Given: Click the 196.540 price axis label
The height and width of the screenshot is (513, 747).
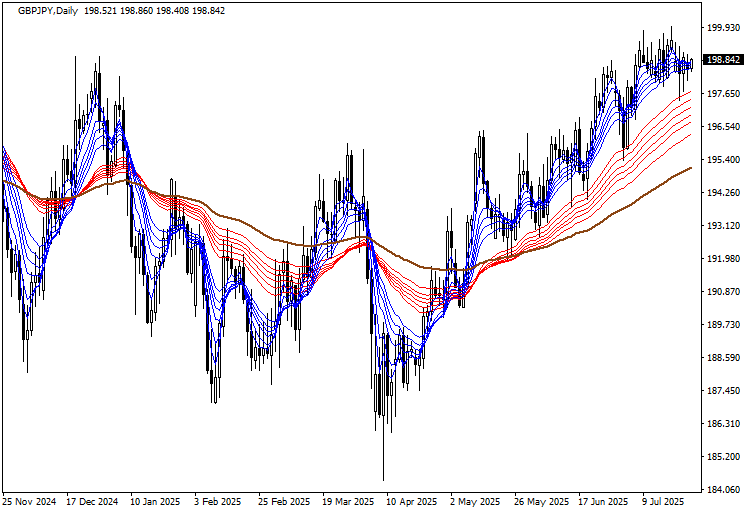Looking at the screenshot, I should [x=723, y=127].
